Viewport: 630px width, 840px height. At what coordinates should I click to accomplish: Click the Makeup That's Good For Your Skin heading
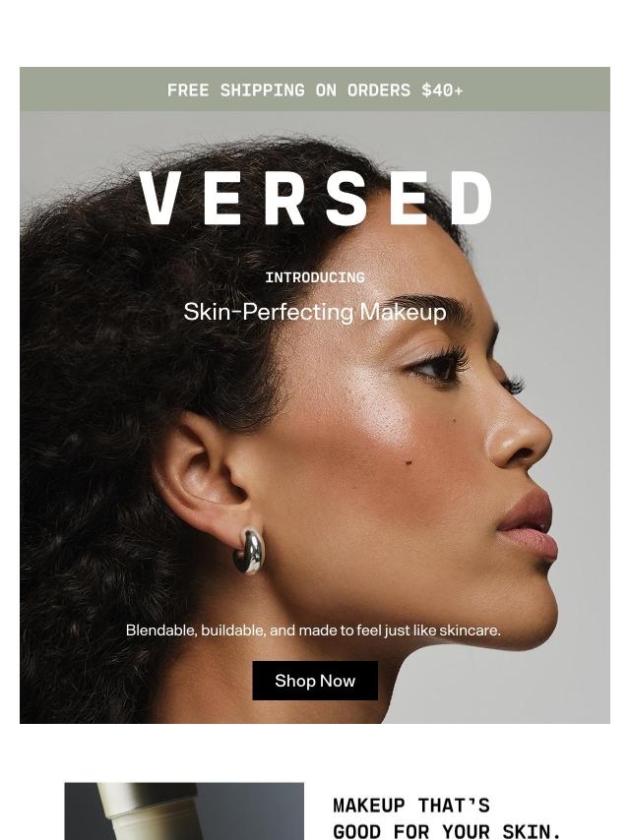pos(446,818)
